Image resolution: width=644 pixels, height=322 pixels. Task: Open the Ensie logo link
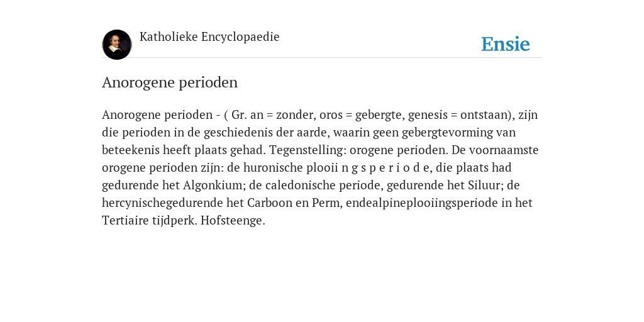click(x=506, y=44)
